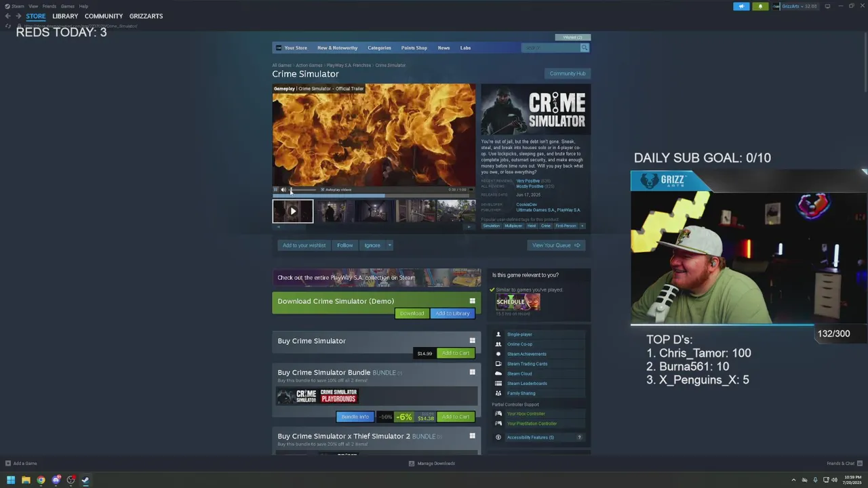The width and height of the screenshot is (868, 488).
Task: Open the Help menu
Action: tap(83, 6)
